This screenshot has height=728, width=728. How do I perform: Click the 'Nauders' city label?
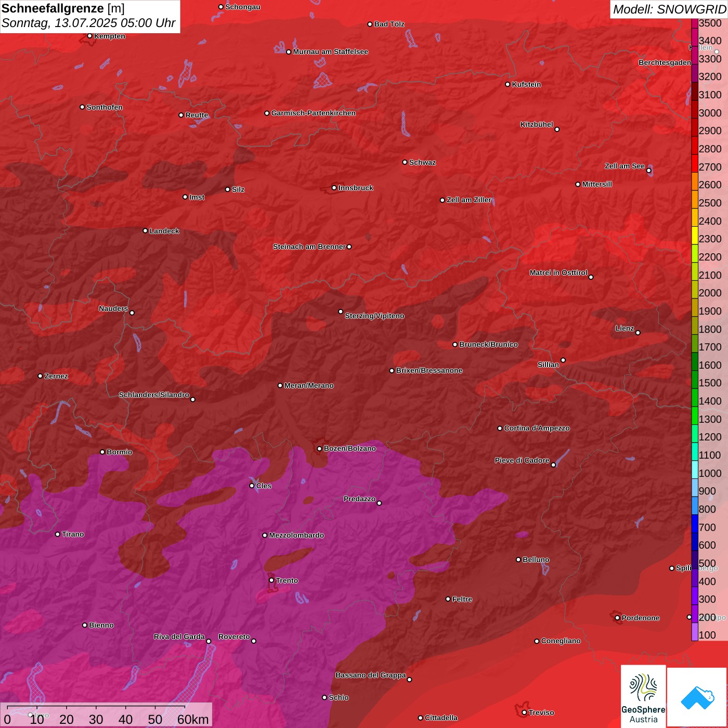tap(113, 308)
